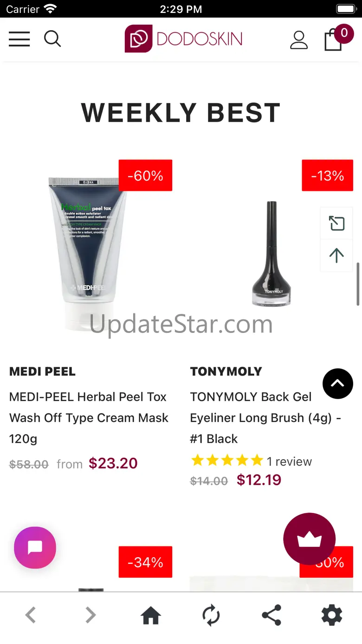Open settings gear in bottom bar

(x=332, y=616)
